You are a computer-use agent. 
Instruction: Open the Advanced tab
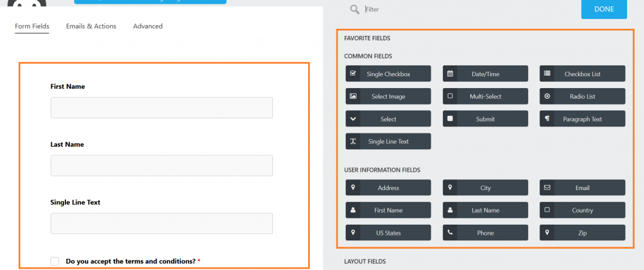(148, 26)
